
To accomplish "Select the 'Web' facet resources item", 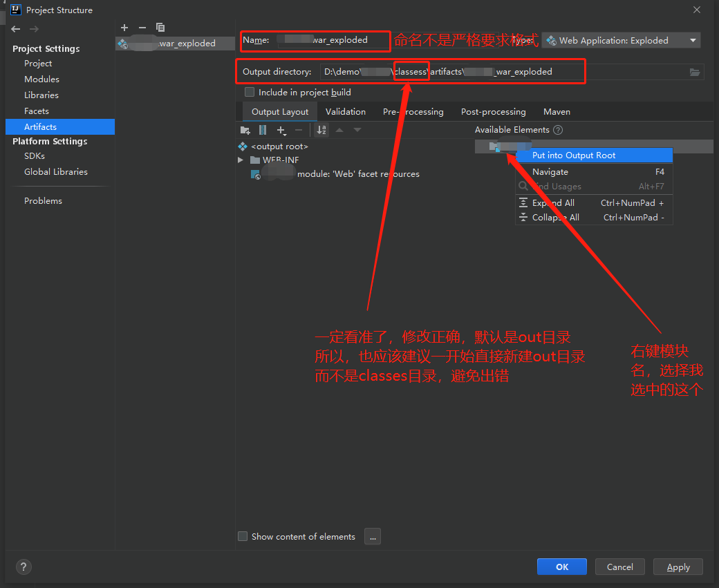I will (335, 174).
